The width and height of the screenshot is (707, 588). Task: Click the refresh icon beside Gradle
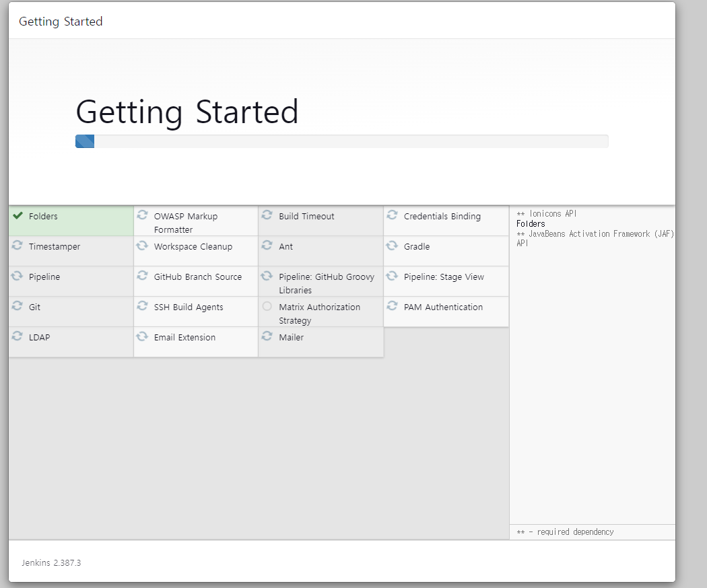[x=392, y=245]
